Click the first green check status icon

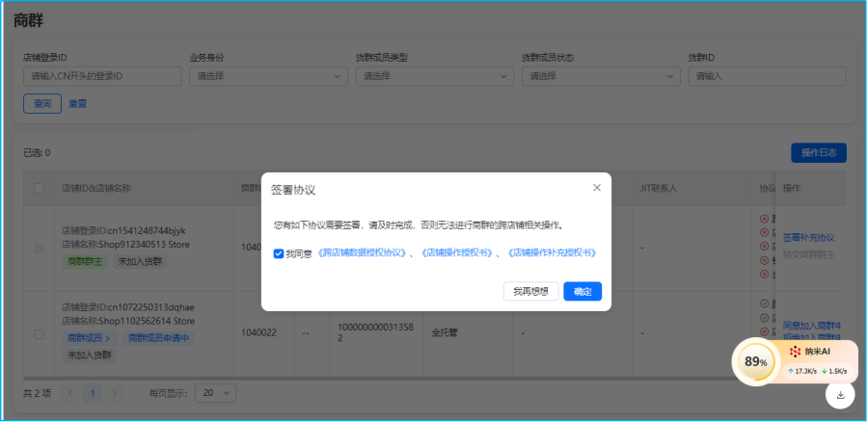[x=765, y=303]
